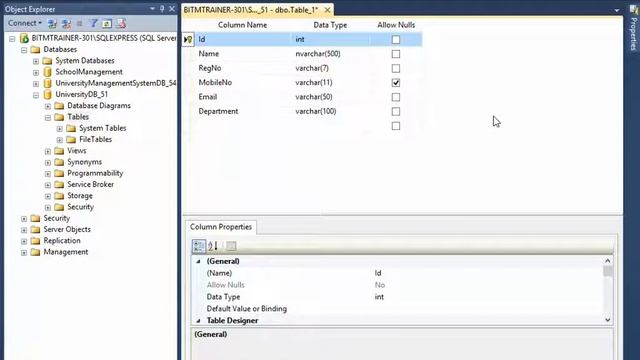Open the Properties side tab icon
The width and height of the screenshot is (640, 360).
pos(633,10)
